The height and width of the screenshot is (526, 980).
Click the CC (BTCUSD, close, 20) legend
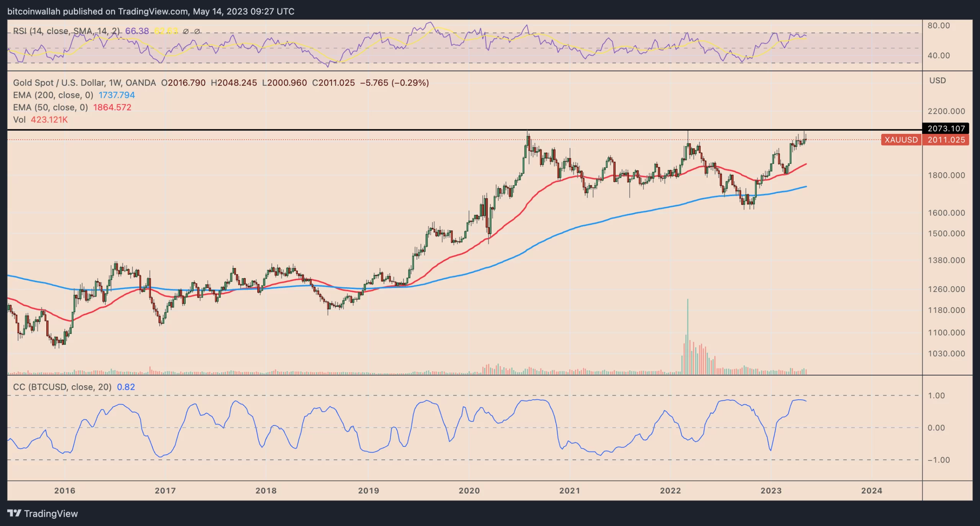click(62, 387)
